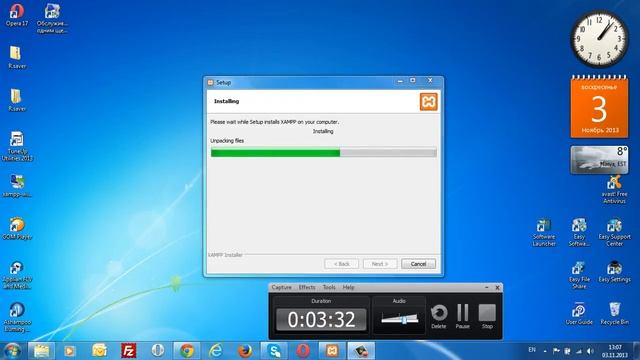The height and width of the screenshot is (360, 640).
Task: Open Google Chrome from the taskbar
Action: (187, 351)
